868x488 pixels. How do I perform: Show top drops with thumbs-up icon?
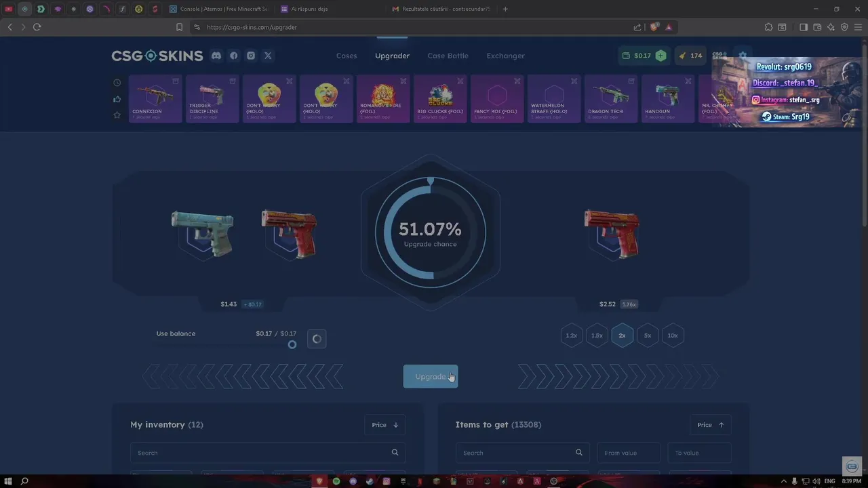tap(117, 99)
